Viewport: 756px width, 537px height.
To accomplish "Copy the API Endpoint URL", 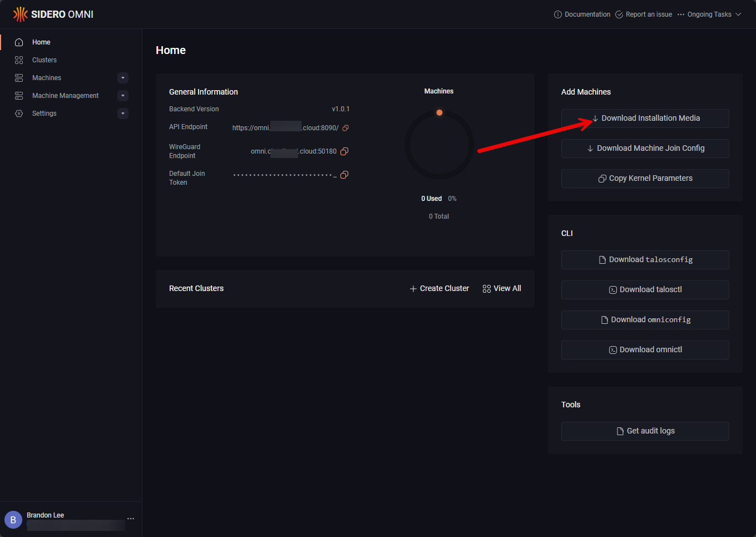I will [x=345, y=128].
